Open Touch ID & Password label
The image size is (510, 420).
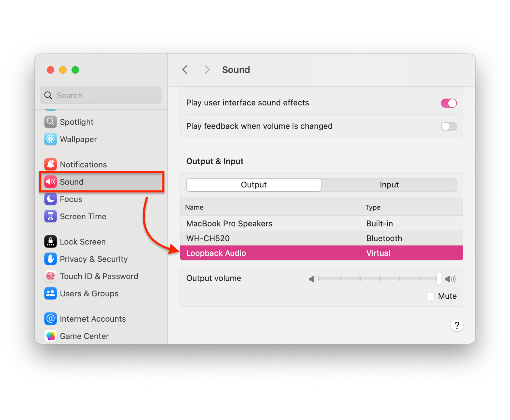[x=99, y=276]
